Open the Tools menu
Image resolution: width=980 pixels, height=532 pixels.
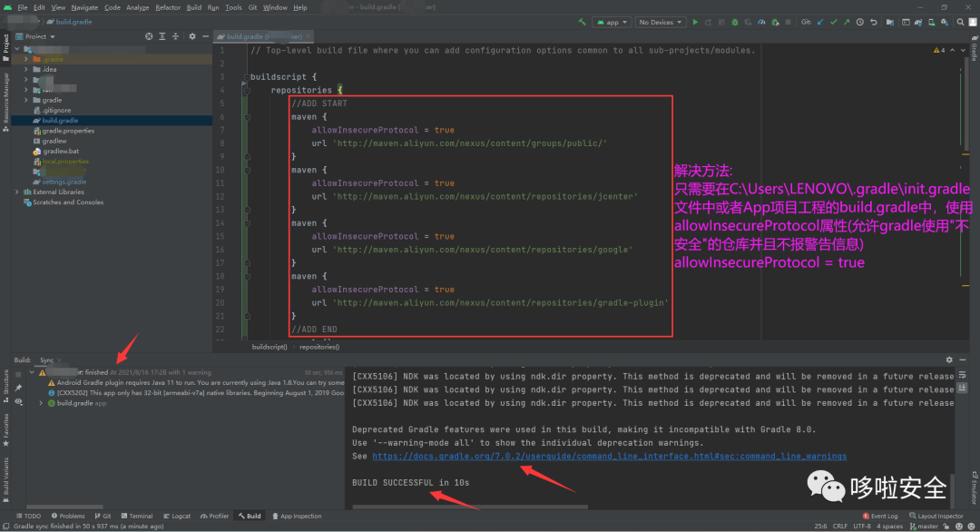(x=233, y=7)
